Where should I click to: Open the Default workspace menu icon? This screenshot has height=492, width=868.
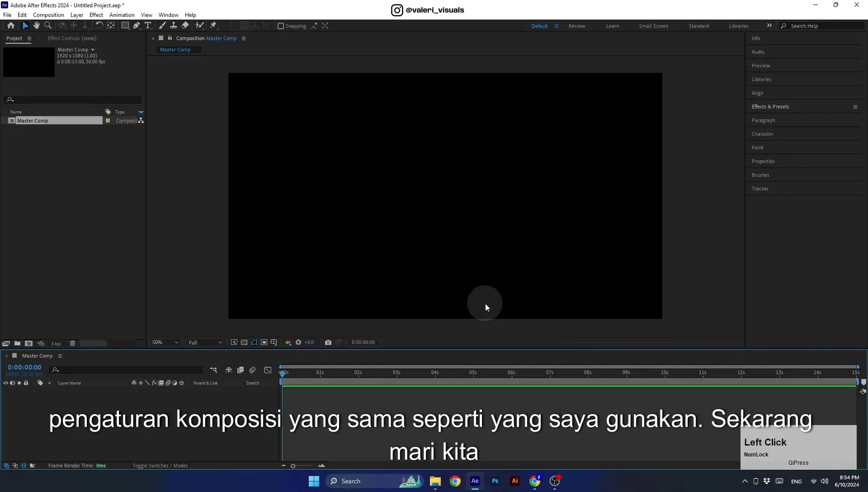coord(557,26)
